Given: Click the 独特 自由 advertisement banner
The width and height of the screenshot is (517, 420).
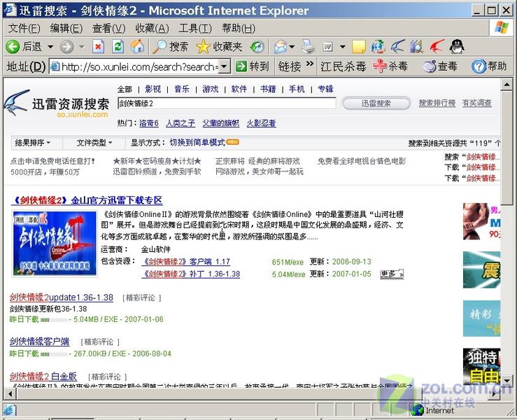Looking at the screenshot, I should click(x=482, y=366).
